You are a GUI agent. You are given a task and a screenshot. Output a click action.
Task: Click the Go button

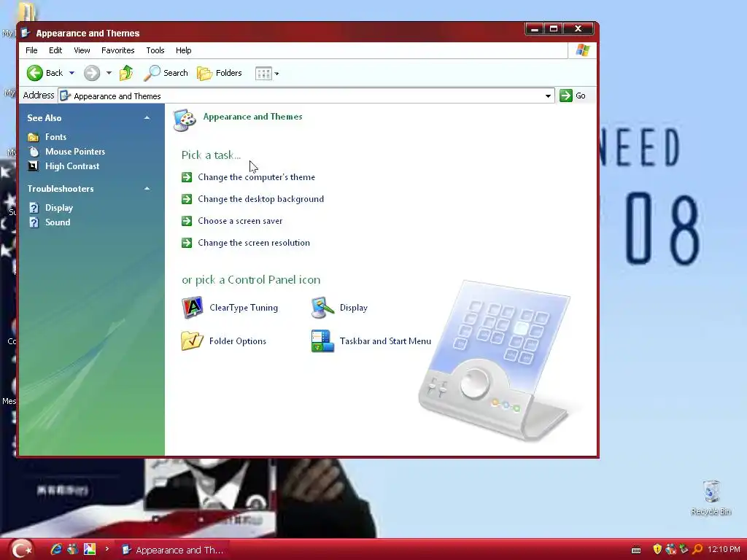(573, 96)
